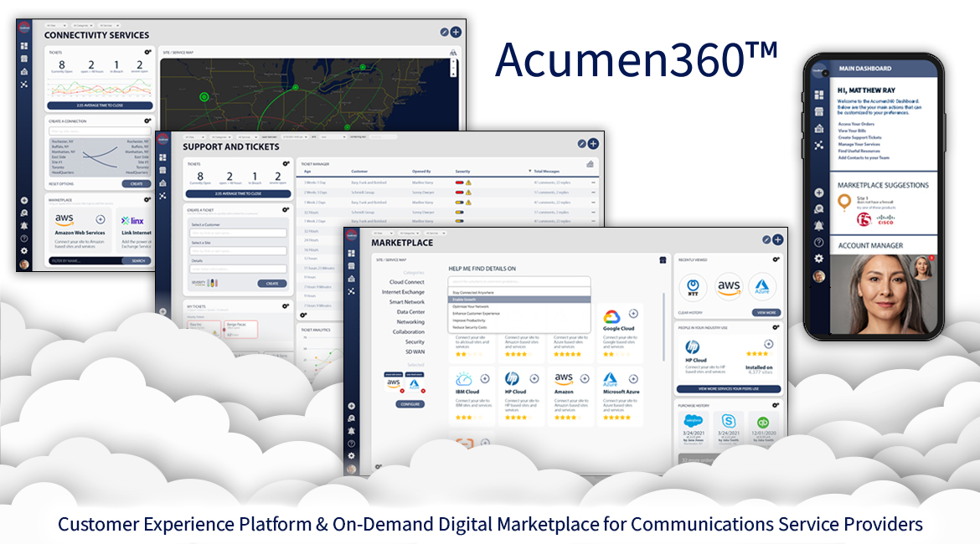Click Search button in Connectivity Marketplace filter
980x544 pixels.
138,260
